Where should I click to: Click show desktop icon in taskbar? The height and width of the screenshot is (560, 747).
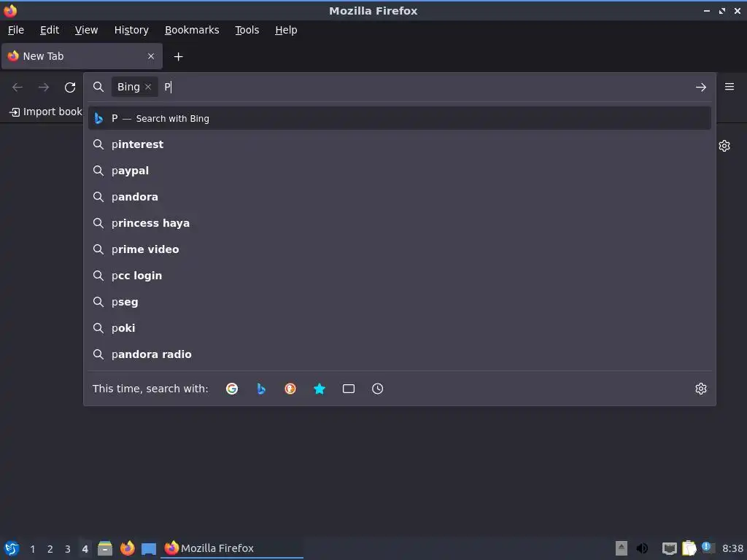pyautogui.click(x=149, y=549)
